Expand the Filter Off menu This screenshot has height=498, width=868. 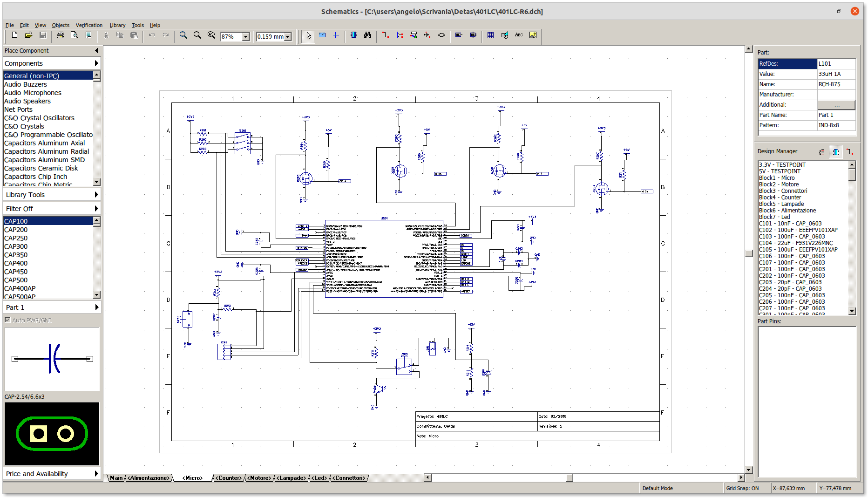[96, 209]
